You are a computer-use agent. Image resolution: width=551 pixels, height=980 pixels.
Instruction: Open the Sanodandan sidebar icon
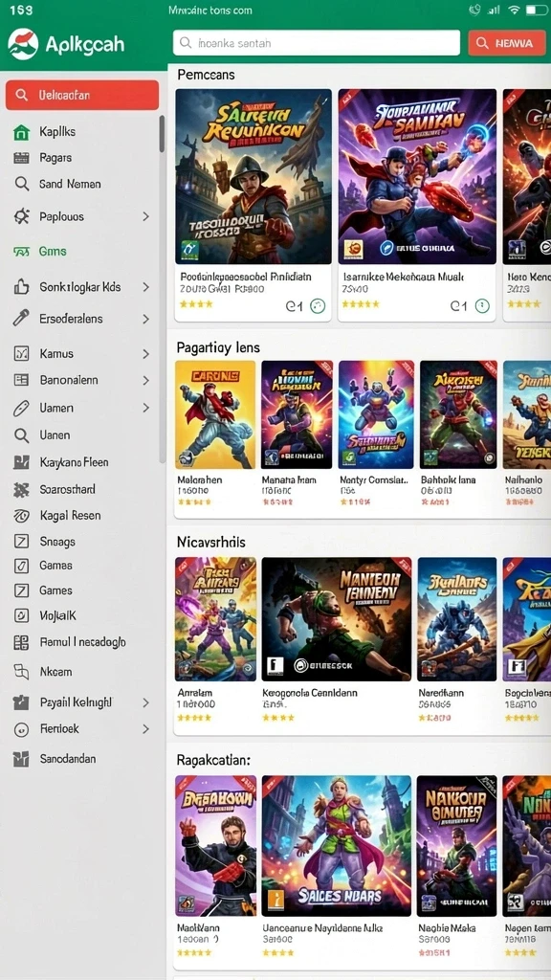point(21,759)
